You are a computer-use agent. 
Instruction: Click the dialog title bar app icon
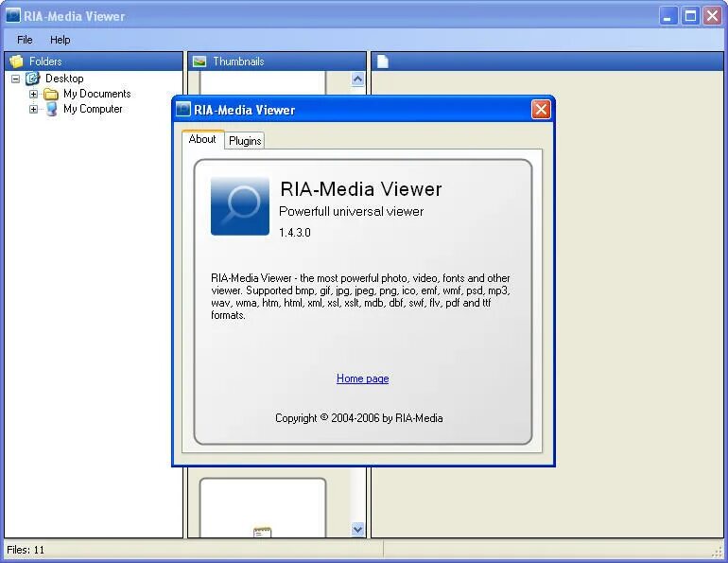[x=183, y=109]
